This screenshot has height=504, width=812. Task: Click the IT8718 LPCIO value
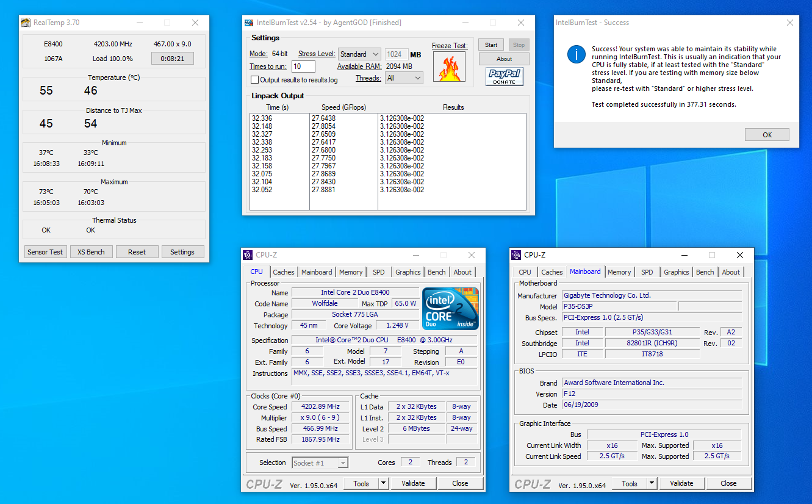652,354
